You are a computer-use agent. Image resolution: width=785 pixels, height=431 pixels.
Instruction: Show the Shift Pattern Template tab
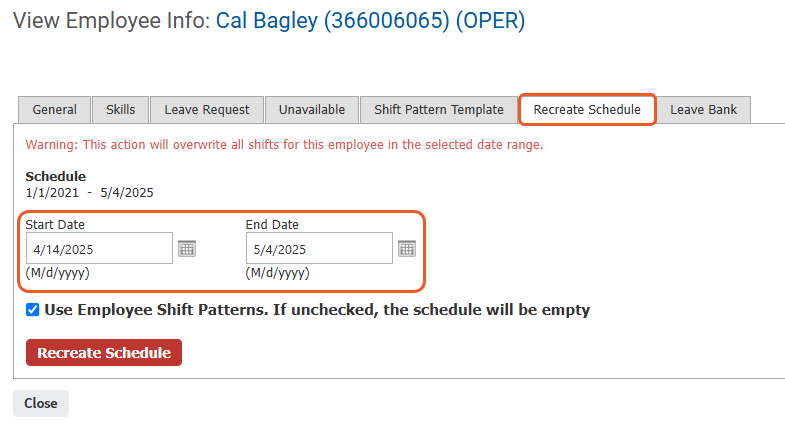(439, 110)
